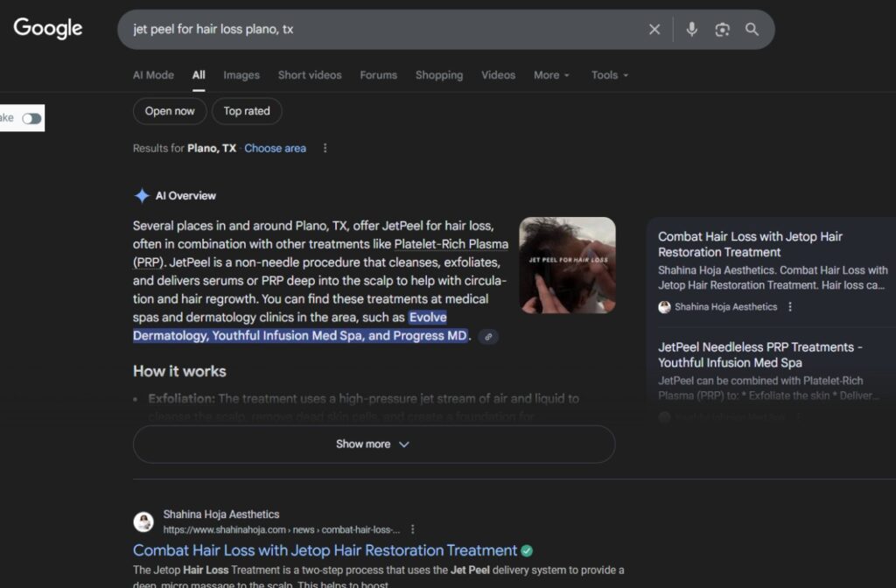The width and height of the screenshot is (896, 588).
Task: Open options menu next to Choose area
Action: pos(325,149)
